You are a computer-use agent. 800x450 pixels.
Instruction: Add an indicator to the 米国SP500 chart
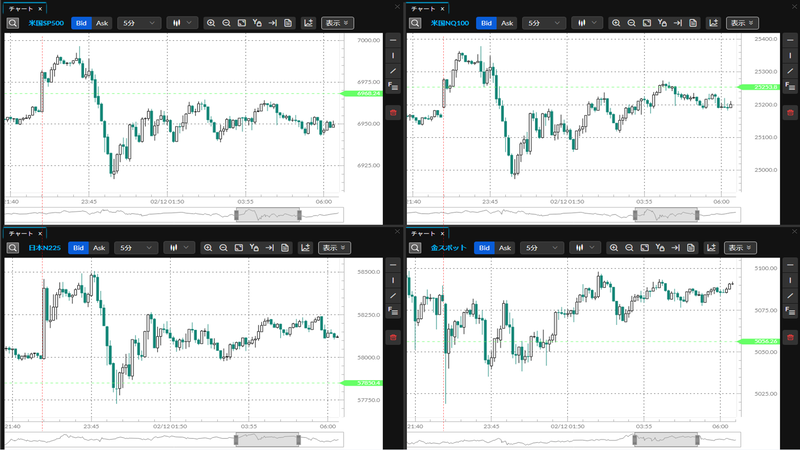tap(308, 23)
